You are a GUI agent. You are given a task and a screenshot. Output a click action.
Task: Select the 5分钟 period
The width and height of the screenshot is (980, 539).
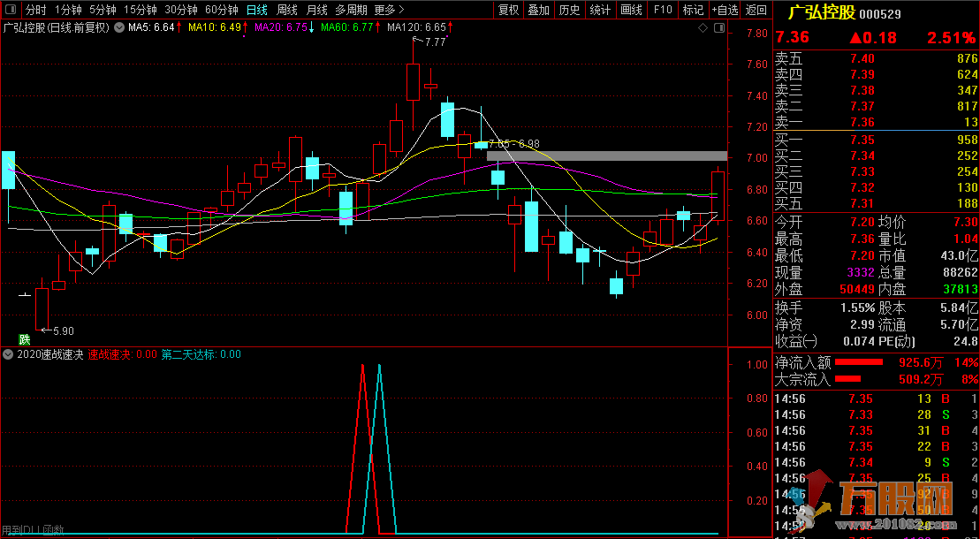point(103,10)
